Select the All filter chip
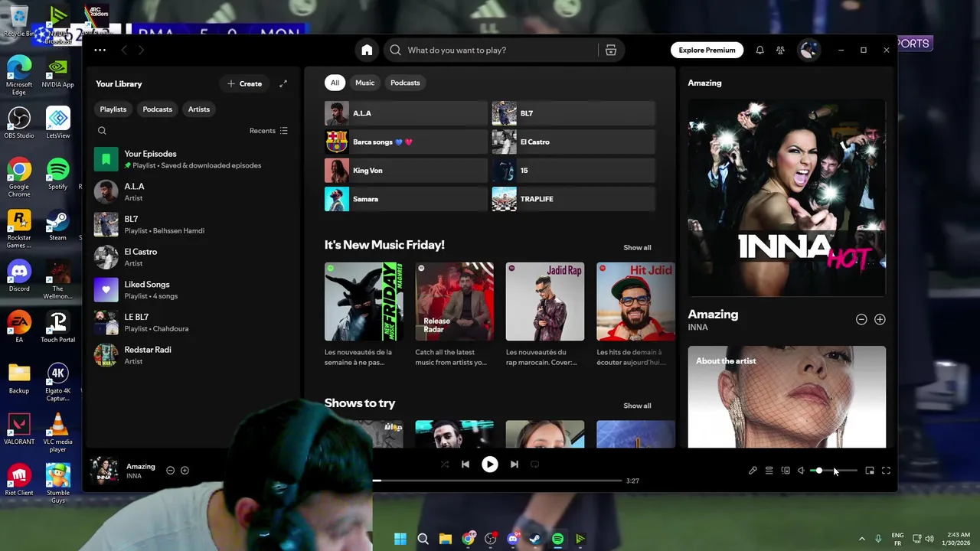The width and height of the screenshot is (980, 551). coord(335,83)
